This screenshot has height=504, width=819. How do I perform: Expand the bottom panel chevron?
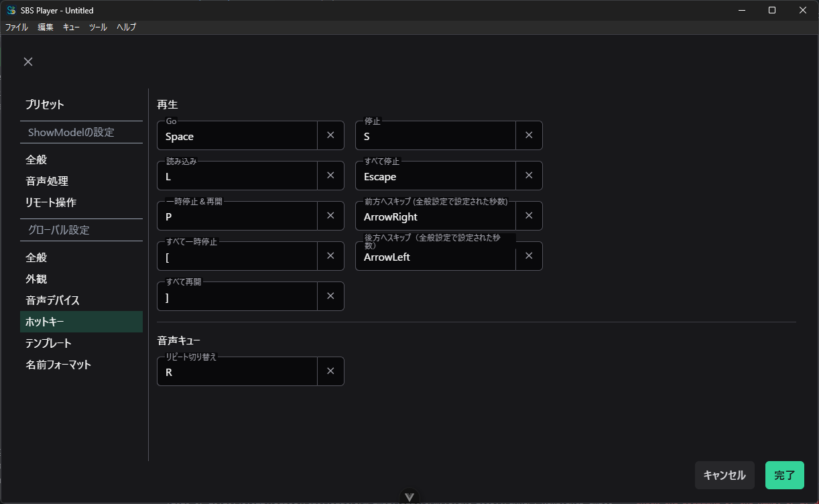[409, 497]
